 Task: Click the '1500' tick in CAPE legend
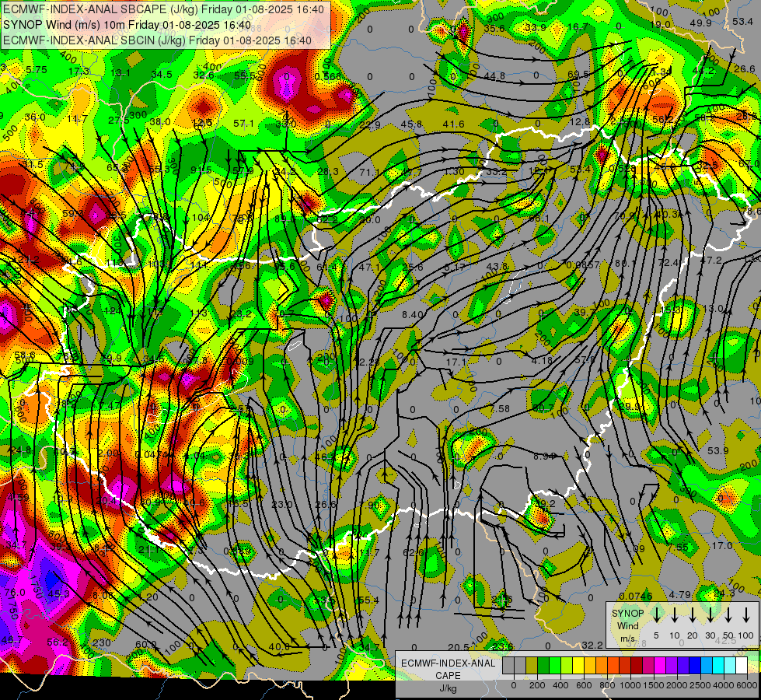(x=653, y=685)
